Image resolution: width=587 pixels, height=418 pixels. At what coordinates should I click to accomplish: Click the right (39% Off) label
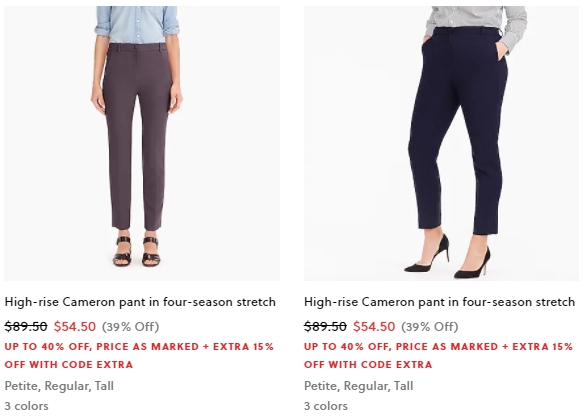pyautogui.click(x=430, y=327)
